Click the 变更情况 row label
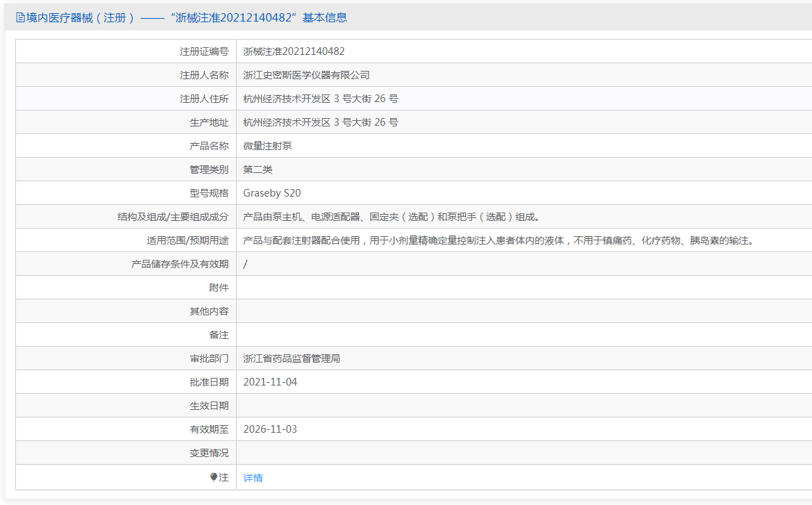 click(x=209, y=453)
